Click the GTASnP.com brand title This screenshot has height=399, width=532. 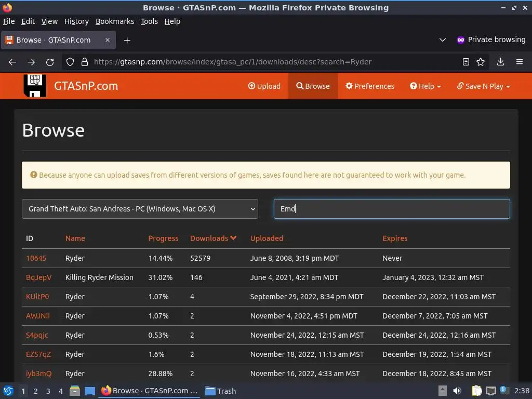tap(86, 86)
